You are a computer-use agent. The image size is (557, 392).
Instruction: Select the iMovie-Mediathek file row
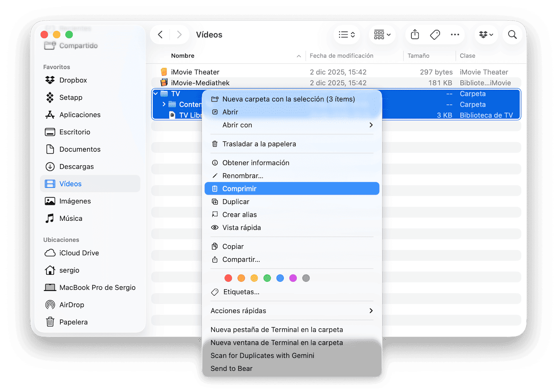(x=336, y=83)
